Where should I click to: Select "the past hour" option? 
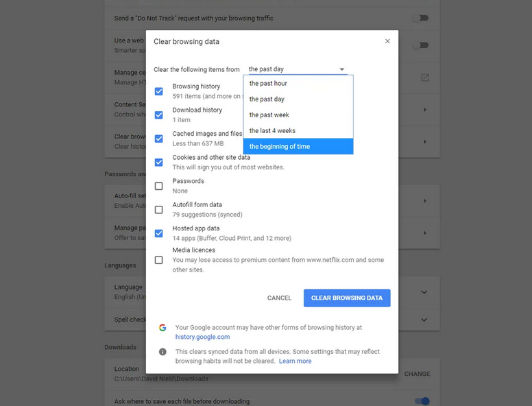tap(269, 84)
